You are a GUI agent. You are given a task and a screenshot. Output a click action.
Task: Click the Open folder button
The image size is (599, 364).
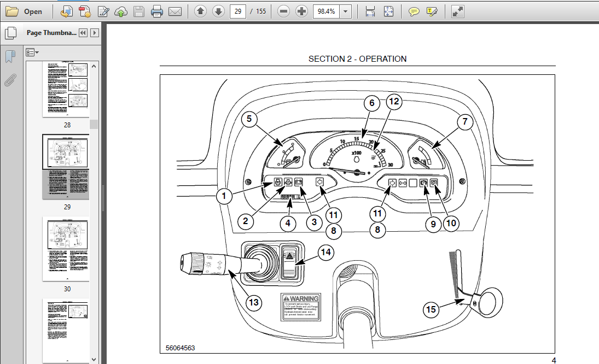24,11
